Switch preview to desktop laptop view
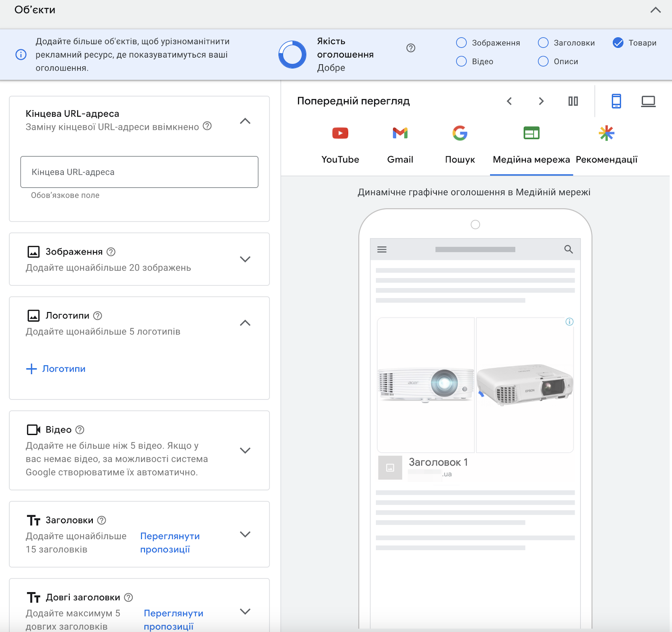Screen dimensions: 672x632 tap(648, 101)
